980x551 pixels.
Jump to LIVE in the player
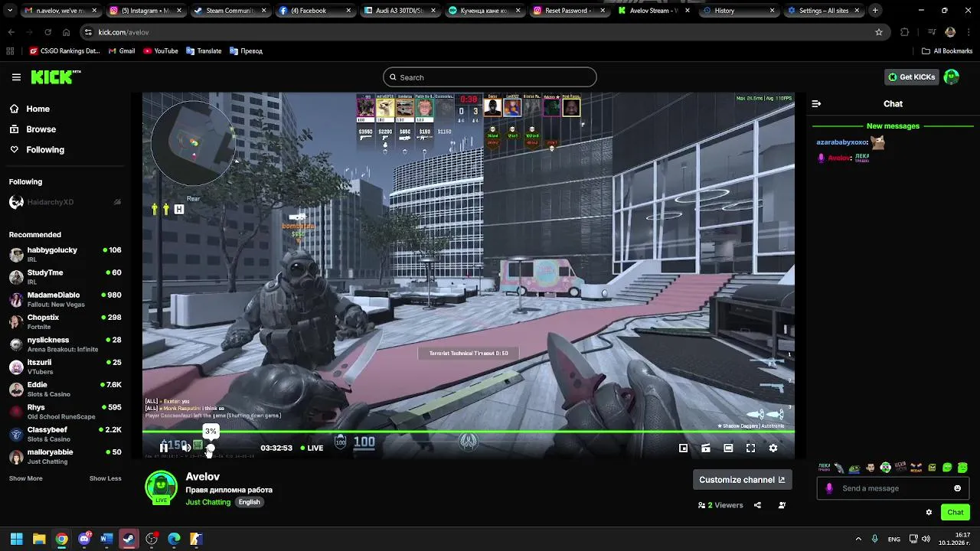(312, 448)
